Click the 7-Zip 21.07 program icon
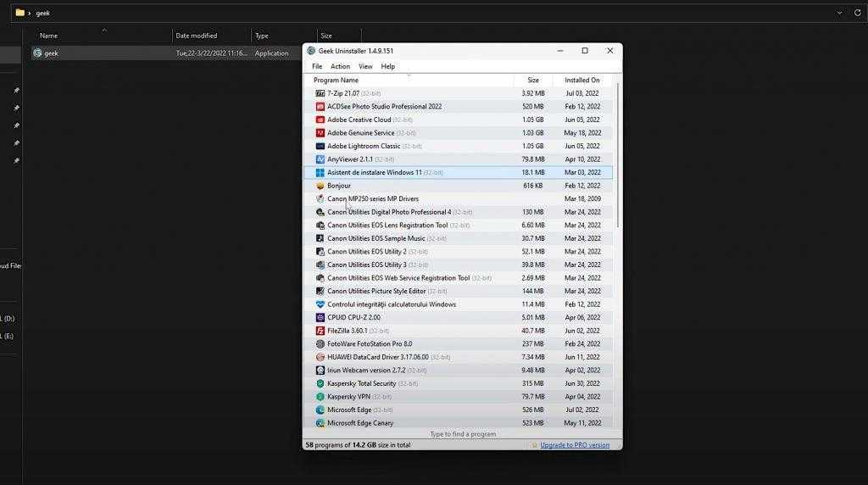The image size is (868, 485). tap(320, 93)
